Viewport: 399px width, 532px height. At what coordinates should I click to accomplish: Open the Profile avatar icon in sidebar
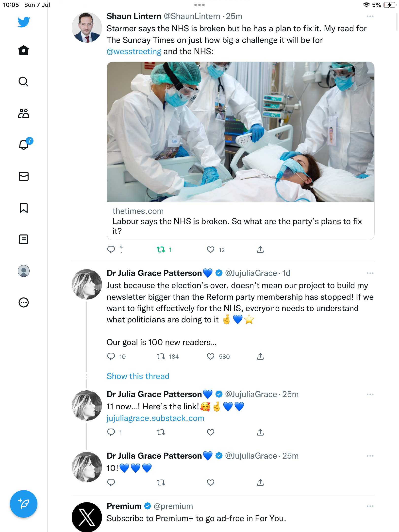24,271
